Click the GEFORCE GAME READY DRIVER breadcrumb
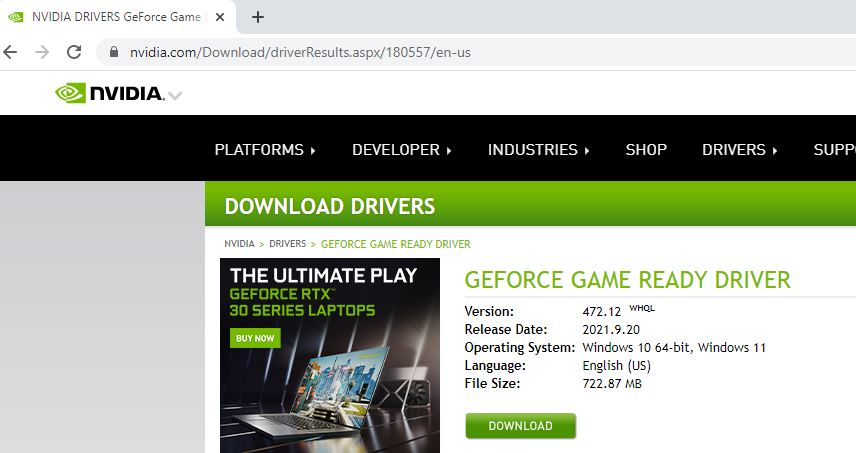The width and height of the screenshot is (856, 453). click(x=395, y=244)
